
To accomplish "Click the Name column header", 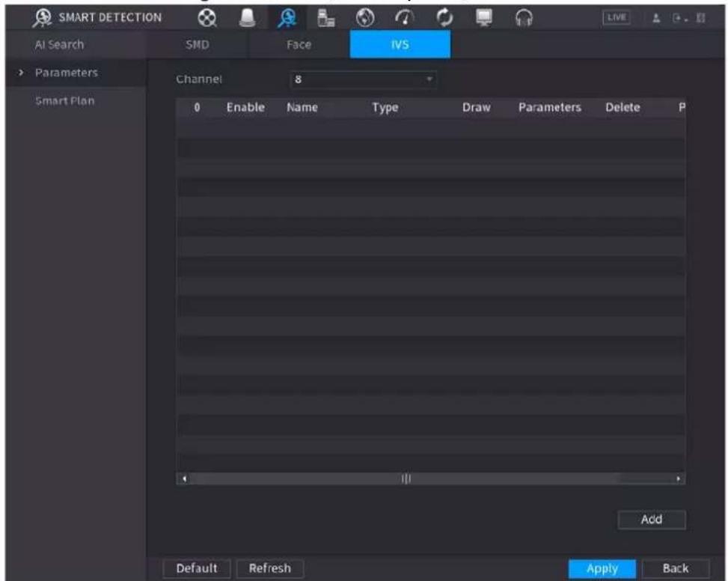I will (302, 107).
